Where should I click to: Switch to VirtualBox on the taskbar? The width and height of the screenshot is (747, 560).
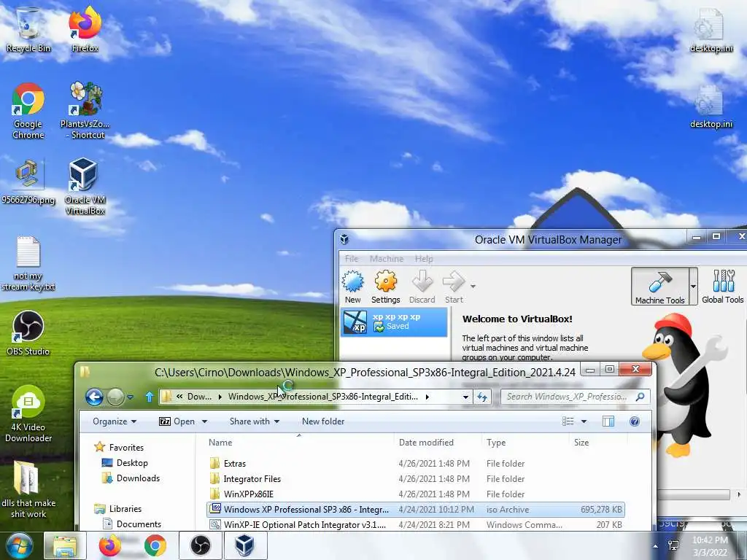(245, 545)
